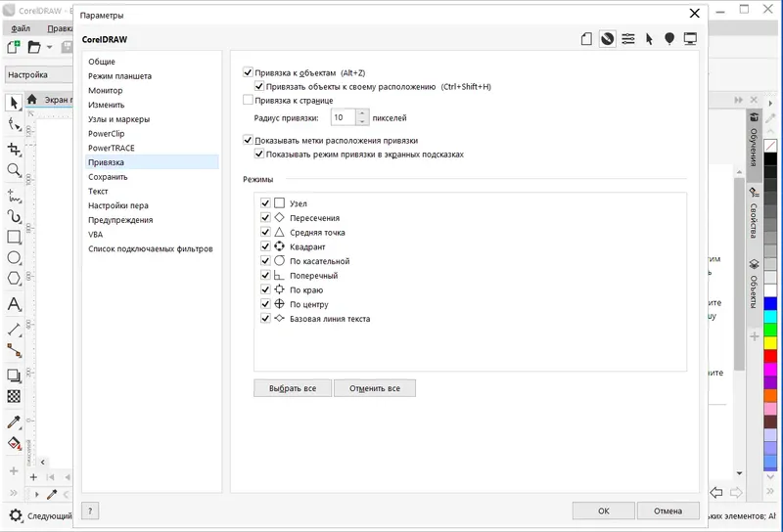This screenshot has width=783, height=532.
Task: Select the Zoom magnifier tool
Action: pos(14,170)
